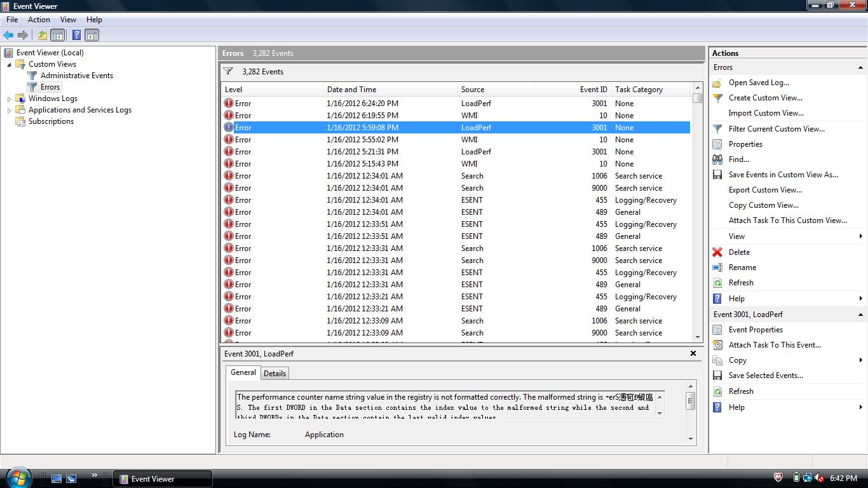Image resolution: width=868 pixels, height=488 pixels.
Task: Open the Action menu
Action: 39,20
